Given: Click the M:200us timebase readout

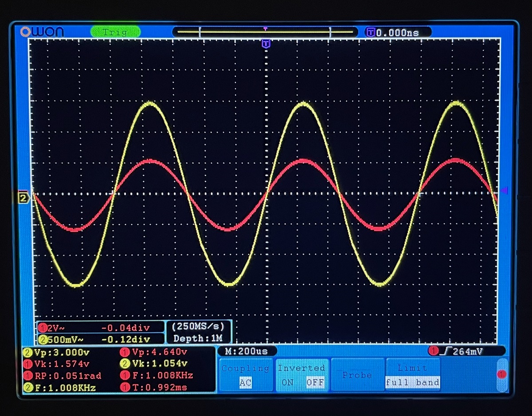Looking at the screenshot, I should pos(246,351).
